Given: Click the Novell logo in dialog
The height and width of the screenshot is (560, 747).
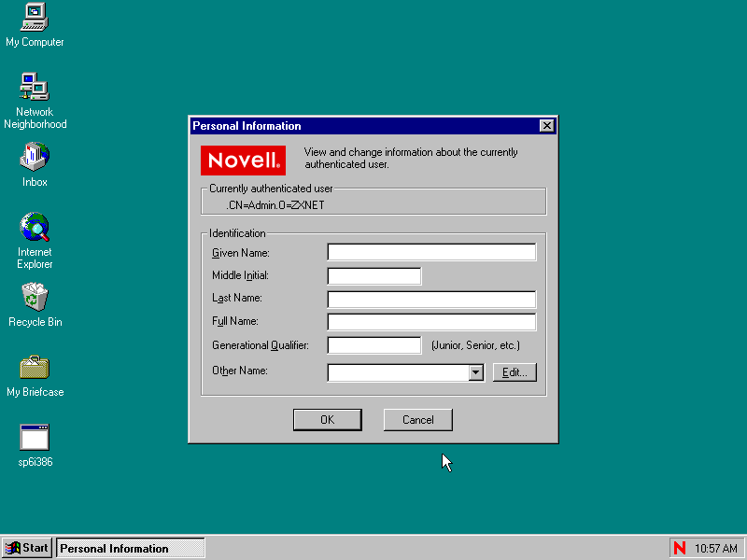Looking at the screenshot, I should (243, 161).
